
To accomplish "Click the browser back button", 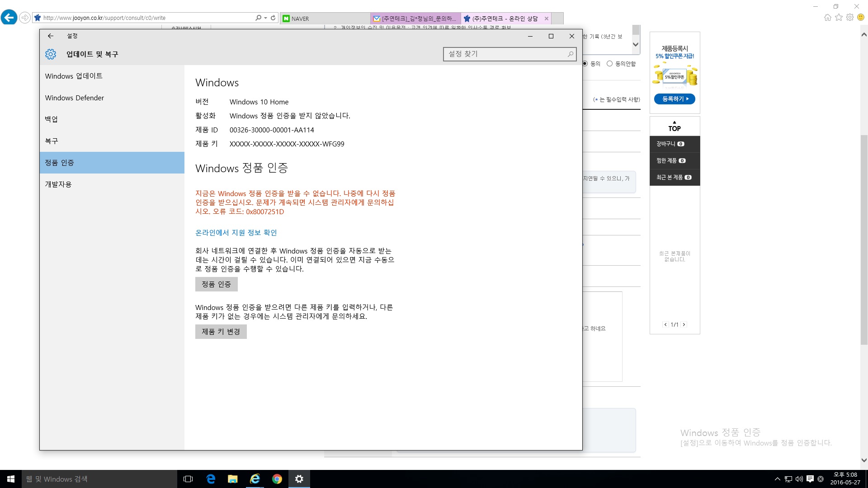I will (9, 18).
